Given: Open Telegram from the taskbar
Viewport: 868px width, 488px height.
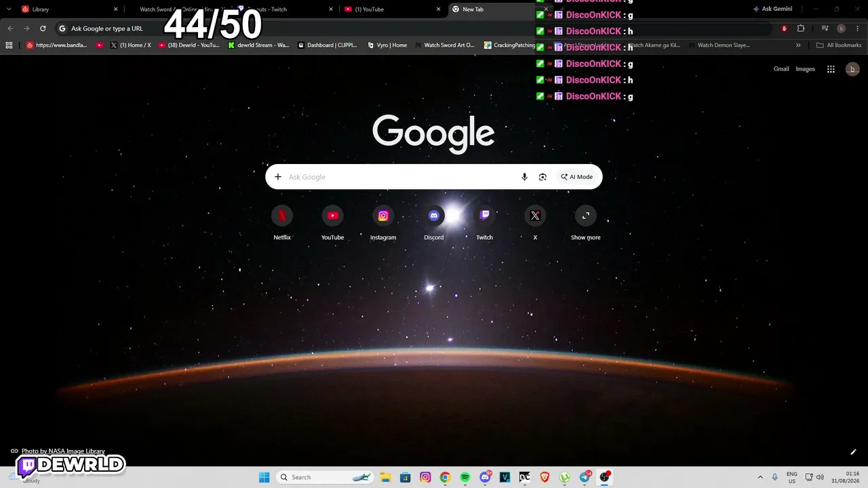Looking at the screenshot, I should 585,477.
